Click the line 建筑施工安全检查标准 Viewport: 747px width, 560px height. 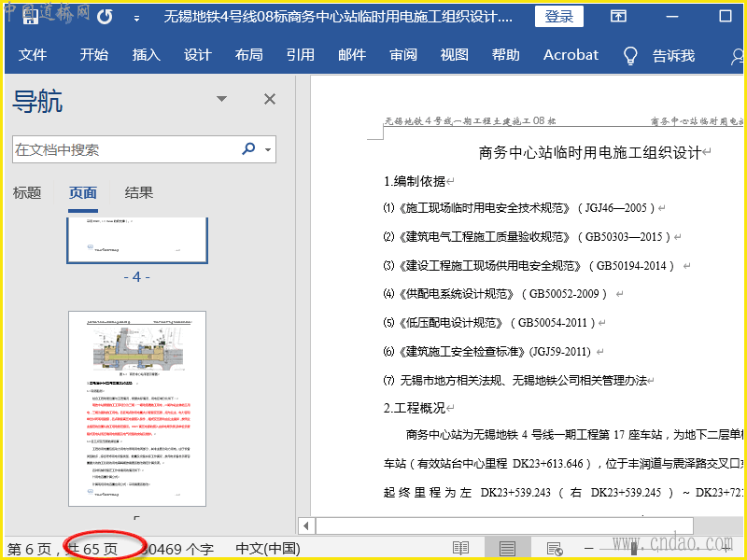(x=487, y=352)
